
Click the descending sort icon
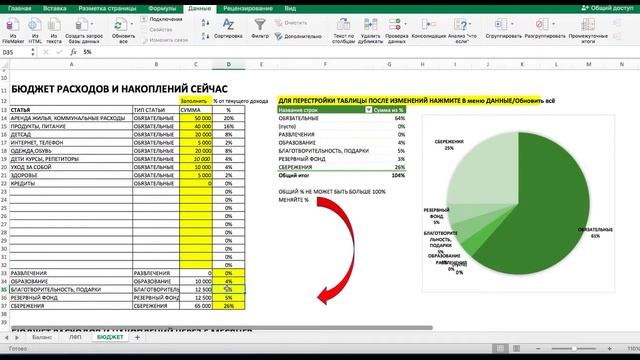[205, 36]
